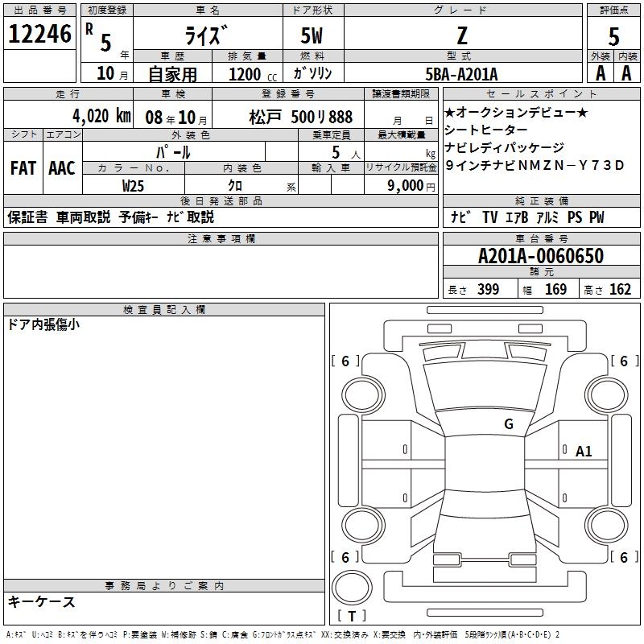The height and width of the screenshot is (644, 644).
Task: Click the registration number 松戸 500り888
Action: click(x=301, y=117)
